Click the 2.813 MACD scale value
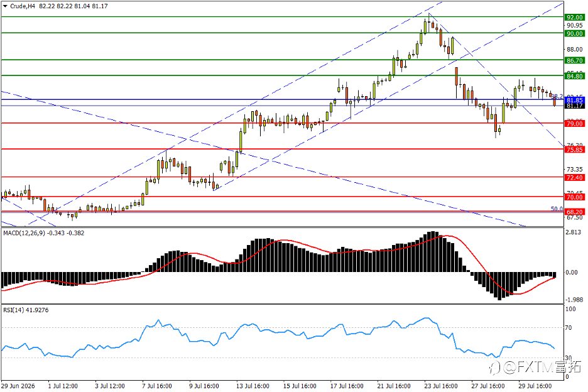588x392 pixels. [x=574, y=232]
